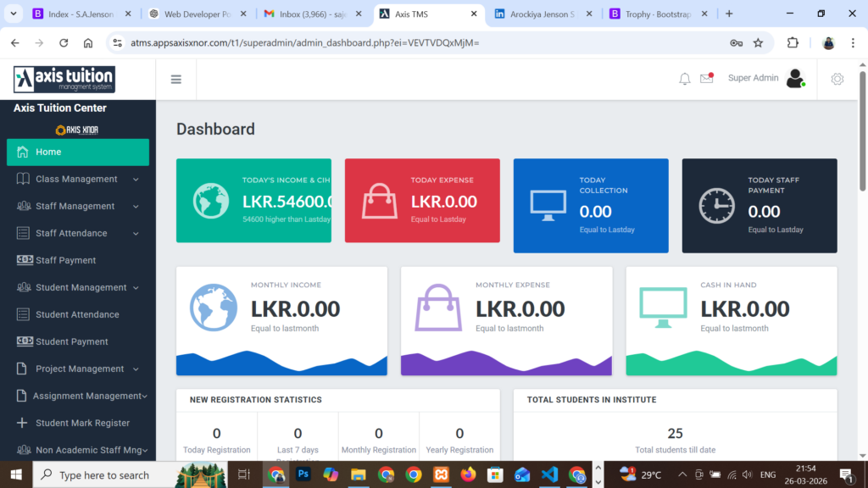Click the Project Management file icon

[21, 369]
